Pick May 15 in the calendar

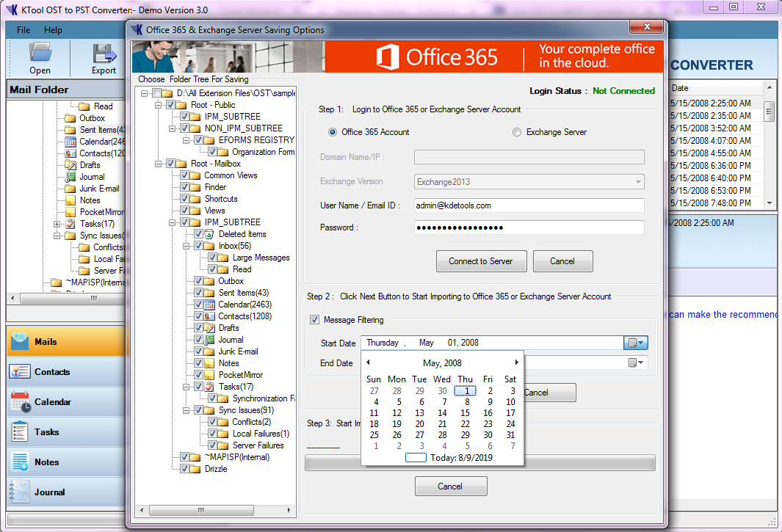tap(465, 412)
